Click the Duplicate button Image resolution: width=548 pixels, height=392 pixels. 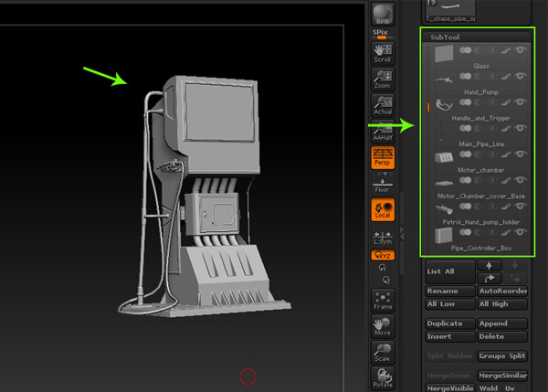click(x=449, y=323)
